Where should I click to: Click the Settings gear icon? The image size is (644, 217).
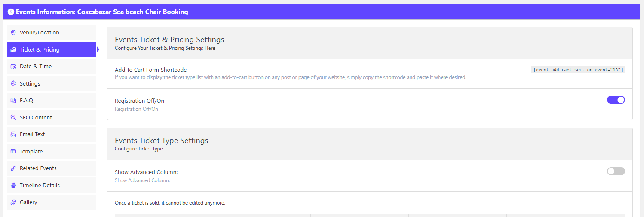(13, 83)
